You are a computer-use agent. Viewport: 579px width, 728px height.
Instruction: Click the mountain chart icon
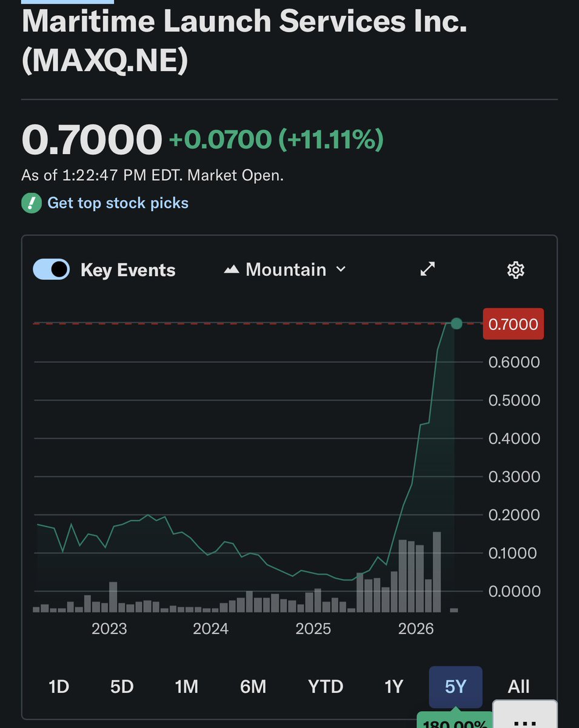(x=231, y=269)
